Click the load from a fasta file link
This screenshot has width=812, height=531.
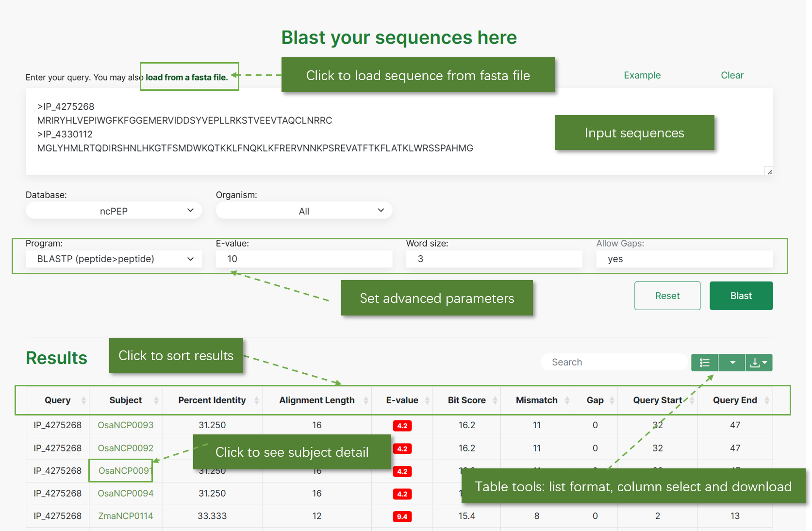click(187, 77)
